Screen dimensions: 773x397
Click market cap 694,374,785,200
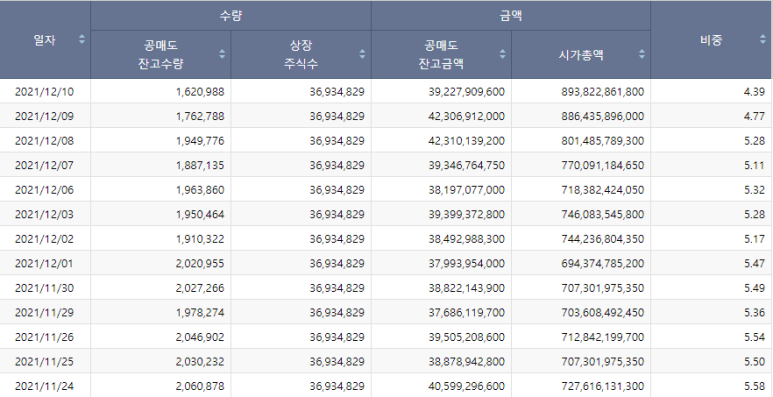pyautogui.click(x=602, y=263)
